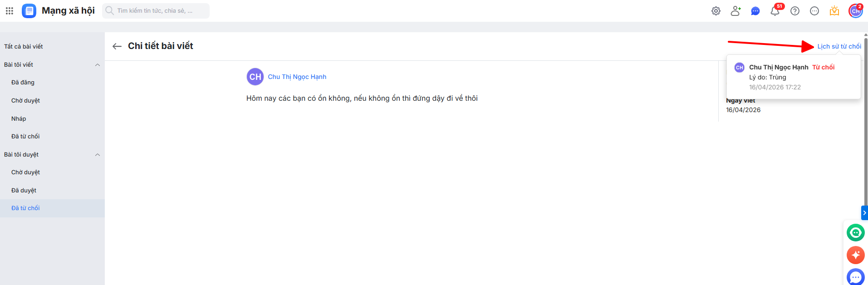Open the green chatbot floating button
This screenshot has height=285, width=868.
[x=856, y=233]
